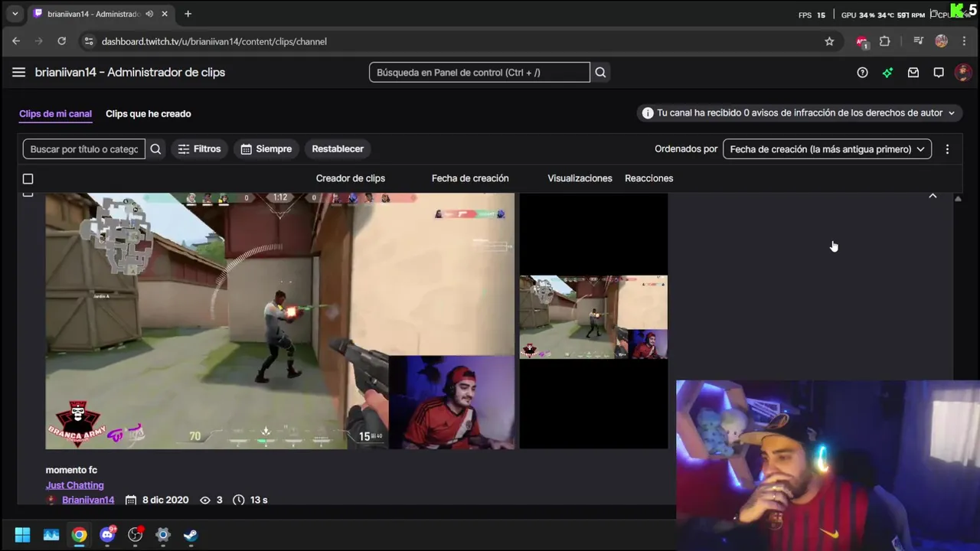This screenshot has height=551, width=980.
Task: Open the photos app in taskbar
Action: pyautogui.click(x=51, y=534)
